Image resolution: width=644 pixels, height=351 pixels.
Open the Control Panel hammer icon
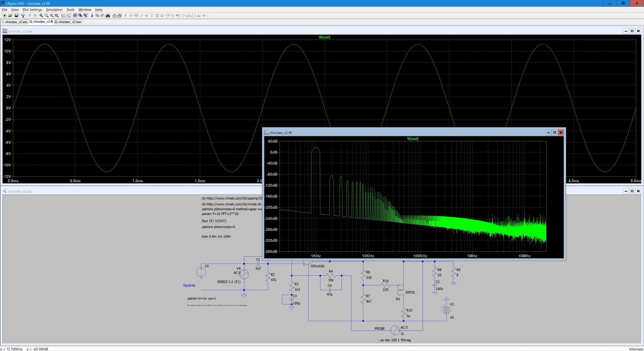pos(23,16)
